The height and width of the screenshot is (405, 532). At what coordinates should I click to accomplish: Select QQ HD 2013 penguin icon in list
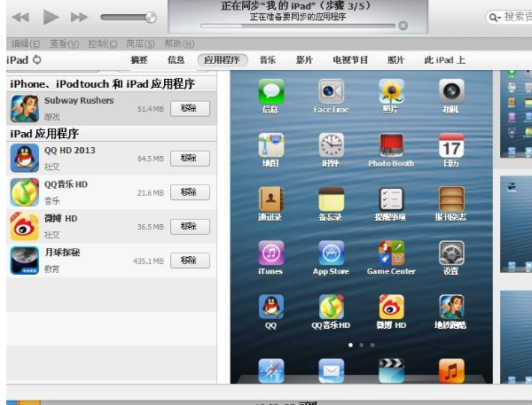tap(25, 158)
